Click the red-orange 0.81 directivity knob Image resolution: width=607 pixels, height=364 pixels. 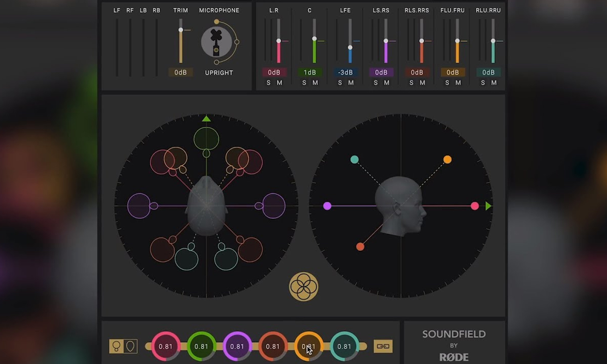pos(273,346)
